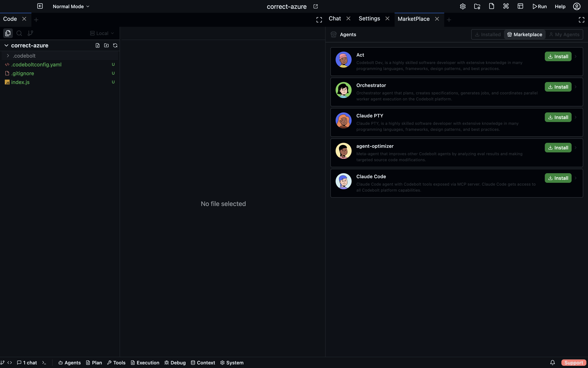Close the Code tab
Image resolution: width=588 pixels, height=368 pixels.
coord(24,19)
